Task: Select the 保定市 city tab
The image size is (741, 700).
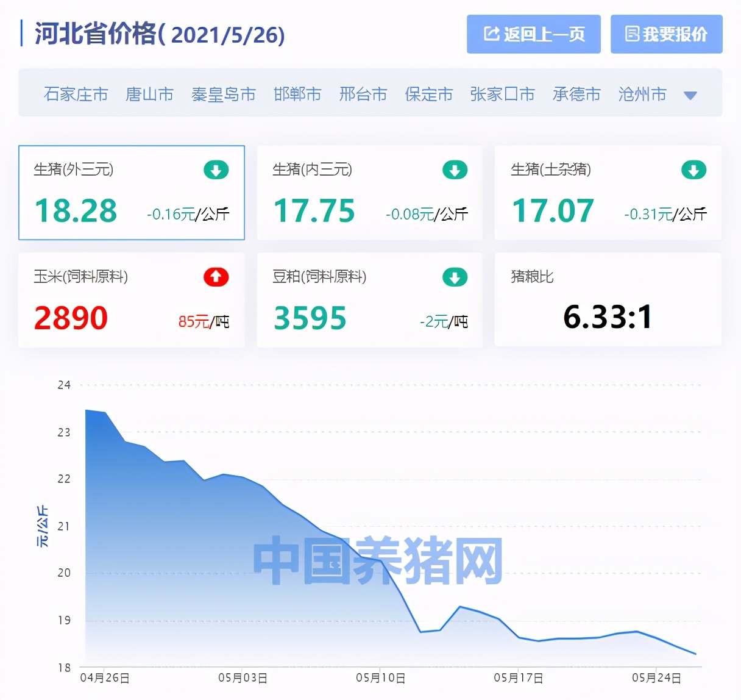Action: 429,95
